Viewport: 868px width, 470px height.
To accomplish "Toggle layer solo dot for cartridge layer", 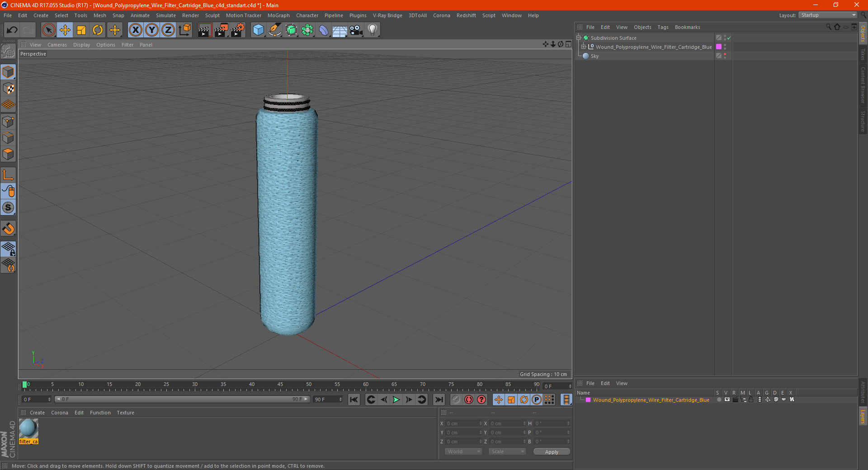I will [719, 399].
